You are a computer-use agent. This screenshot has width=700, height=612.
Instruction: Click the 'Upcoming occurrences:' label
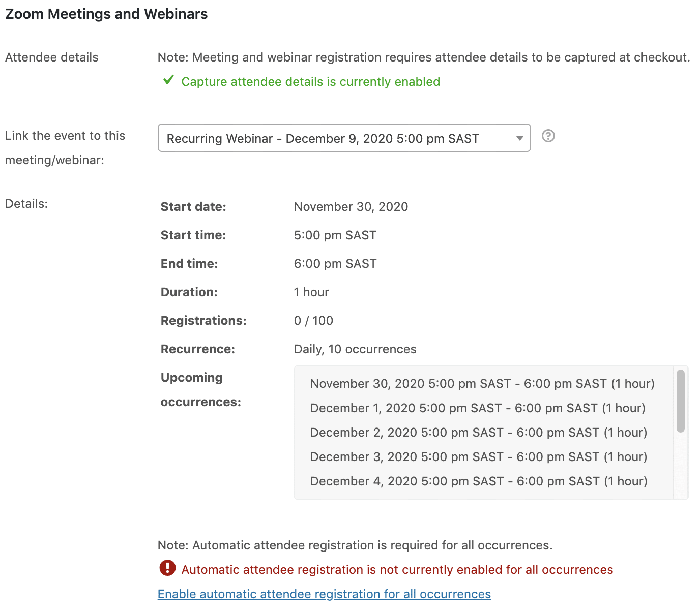coord(201,390)
